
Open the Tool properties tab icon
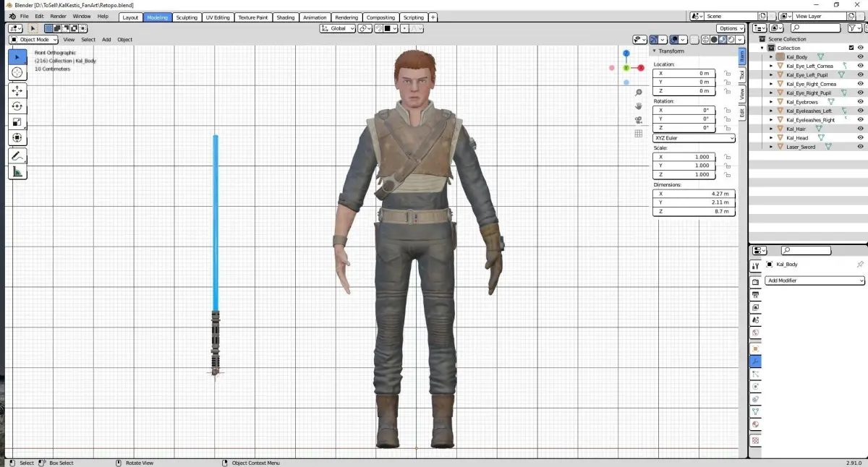click(x=755, y=267)
